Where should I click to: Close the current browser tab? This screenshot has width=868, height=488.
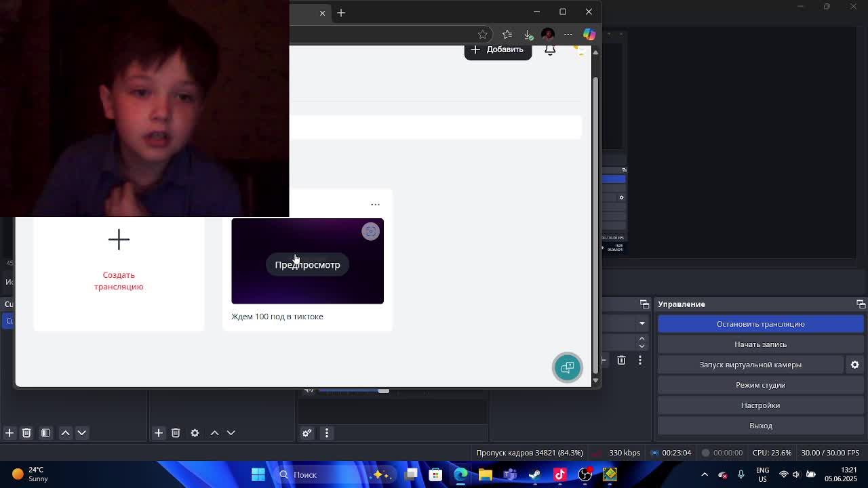click(x=322, y=13)
